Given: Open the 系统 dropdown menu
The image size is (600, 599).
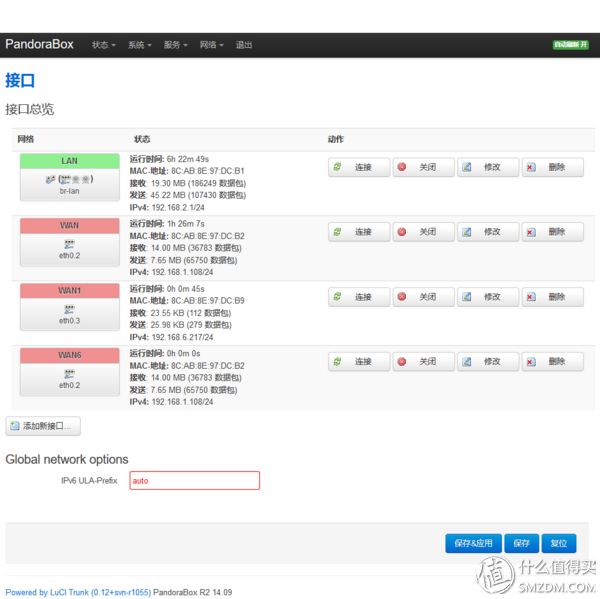Looking at the screenshot, I should tap(140, 45).
